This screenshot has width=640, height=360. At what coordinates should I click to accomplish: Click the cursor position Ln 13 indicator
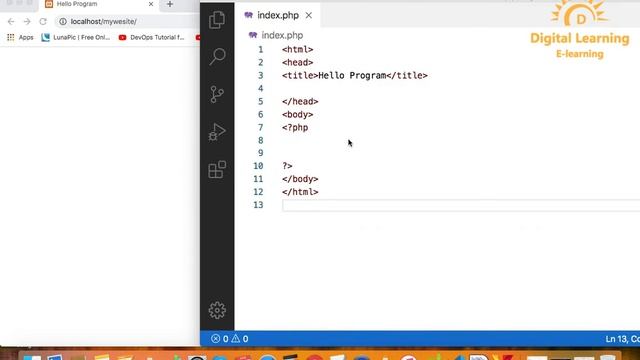(622, 339)
